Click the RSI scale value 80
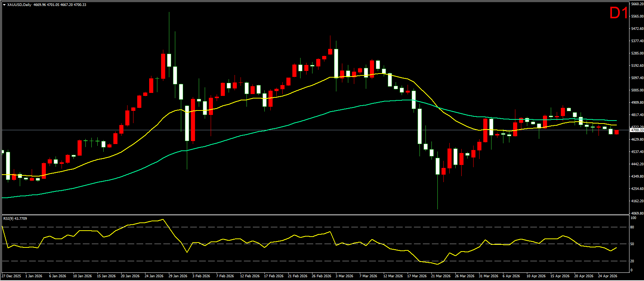The height and width of the screenshot is (281, 644). 632,227
